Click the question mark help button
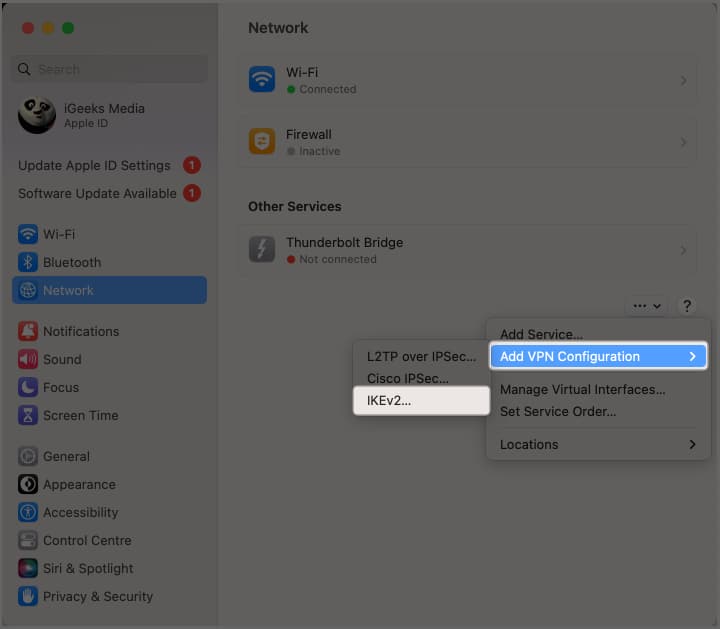The image size is (720, 629). [687, 306]
